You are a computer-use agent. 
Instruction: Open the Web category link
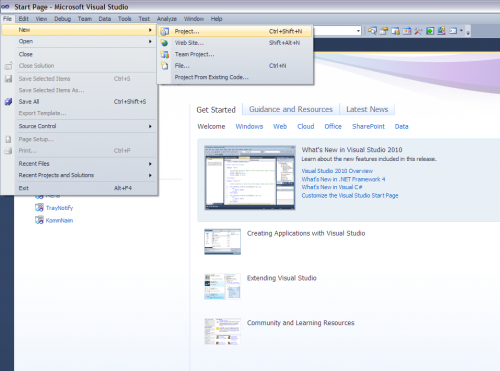[x=280, y=127]
